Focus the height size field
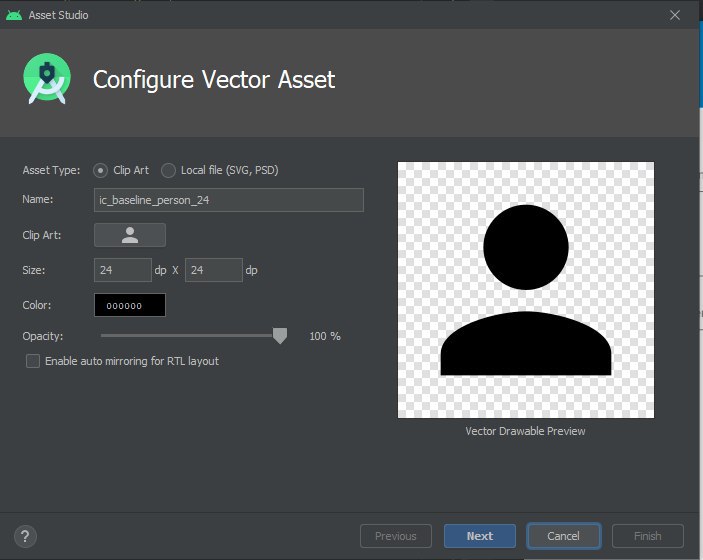The height and width of the screenshot is (560, 703). (214, 270)
